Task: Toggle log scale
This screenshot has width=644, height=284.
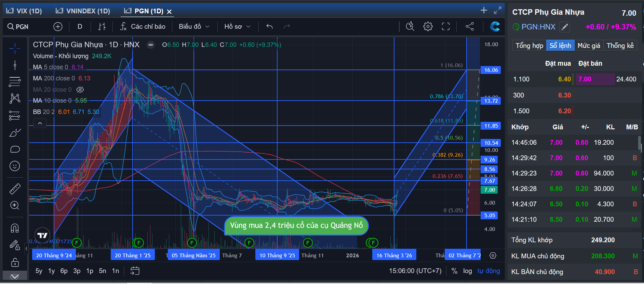Action: point(468,271)
